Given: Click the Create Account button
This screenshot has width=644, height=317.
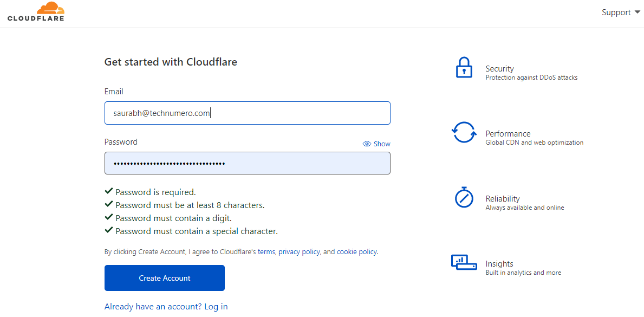Looking at the screenshot, I should tap(165, 278).
